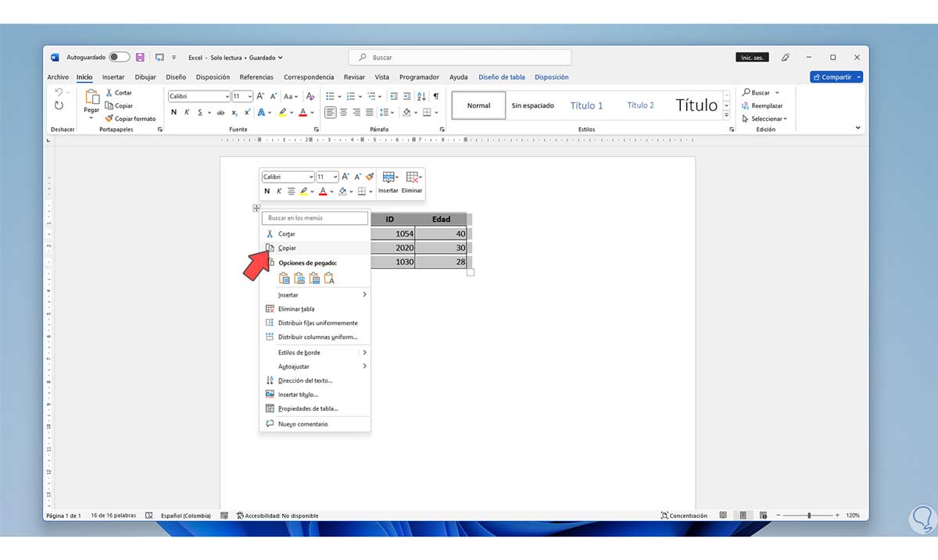This screenshot has width=938, height=560.
Task: Click Reemplazar in the Edición group
Action: click(763, 105)
